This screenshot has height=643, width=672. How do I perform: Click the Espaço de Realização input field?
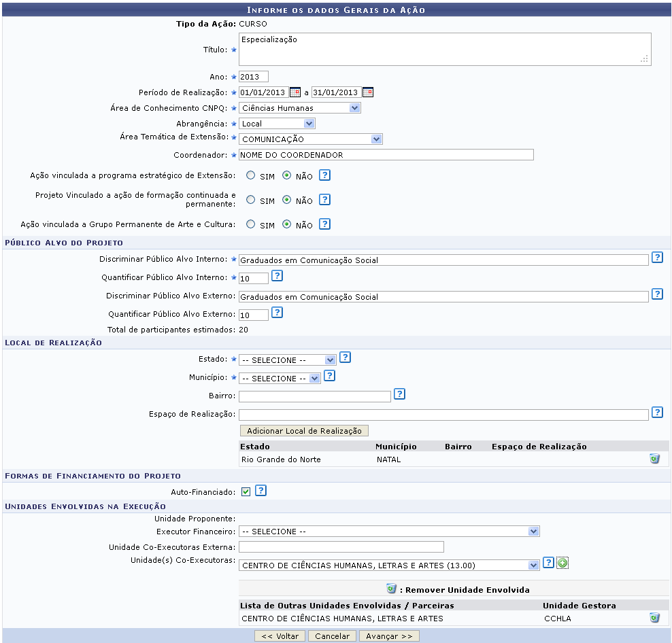(x=443, y=415)
